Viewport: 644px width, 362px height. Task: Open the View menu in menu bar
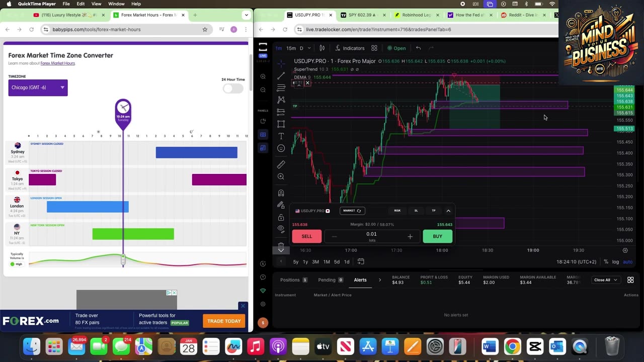pyautogui.click(x=96, y=4)
